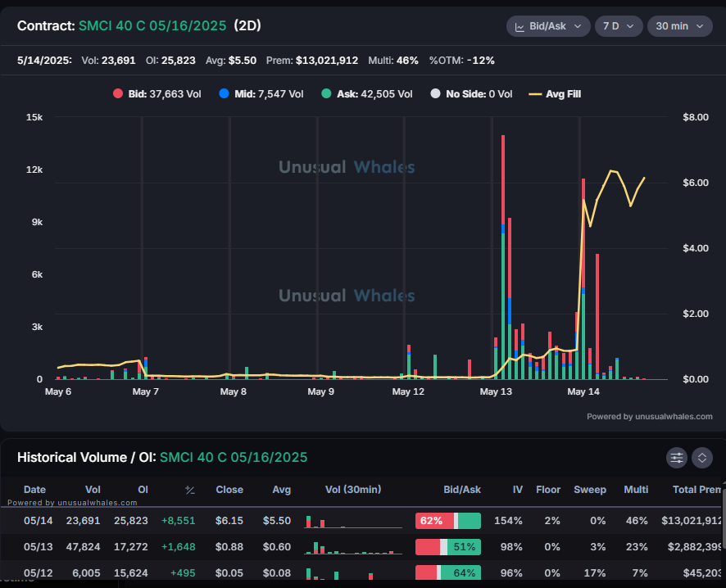Click the 05/12 Vol 30min sparkline
726x588 pixels.
[x=353, y=573]
